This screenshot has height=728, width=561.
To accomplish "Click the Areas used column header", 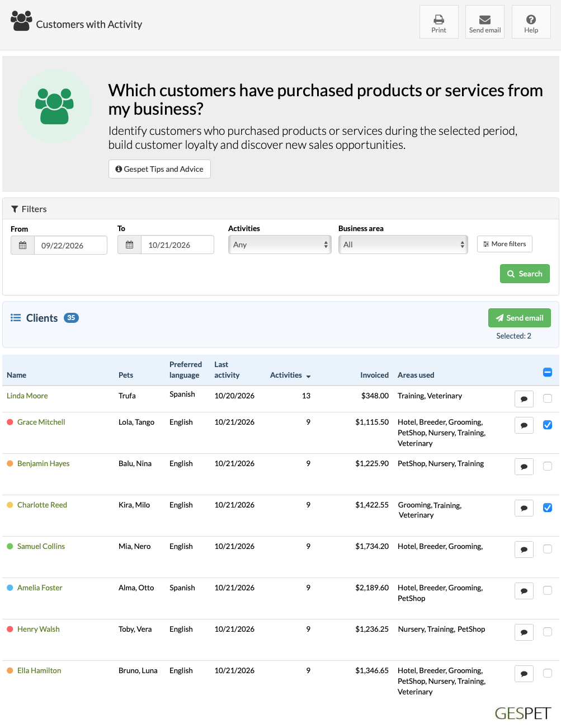I will coord(416,375).
